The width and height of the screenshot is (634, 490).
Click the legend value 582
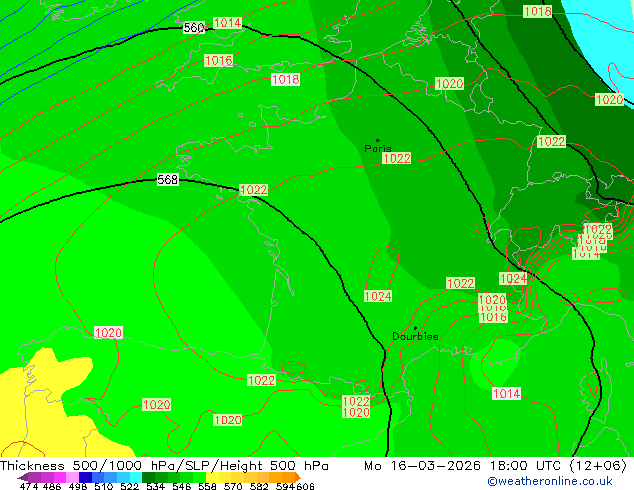pos(259,486)
